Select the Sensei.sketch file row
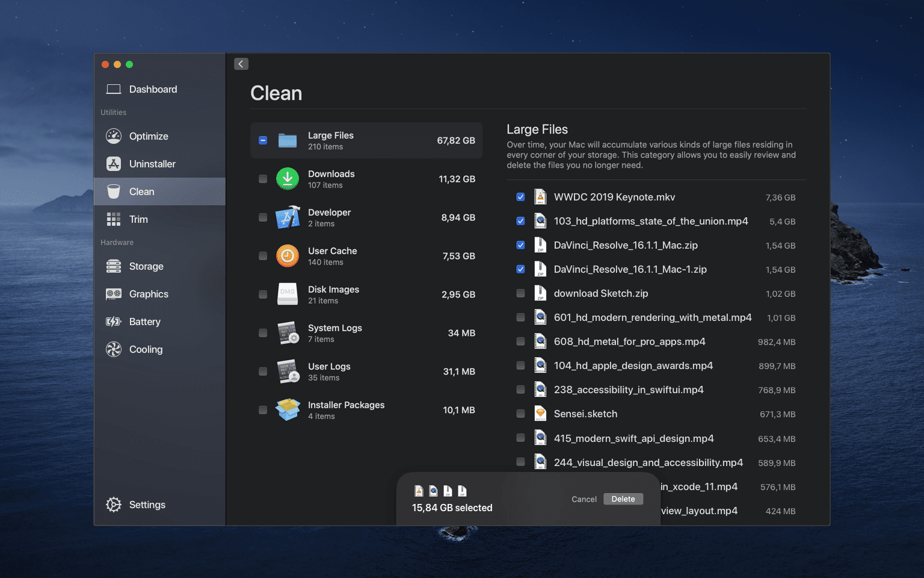The height and width of the screenshot is (578, 924). coord(656,414)
